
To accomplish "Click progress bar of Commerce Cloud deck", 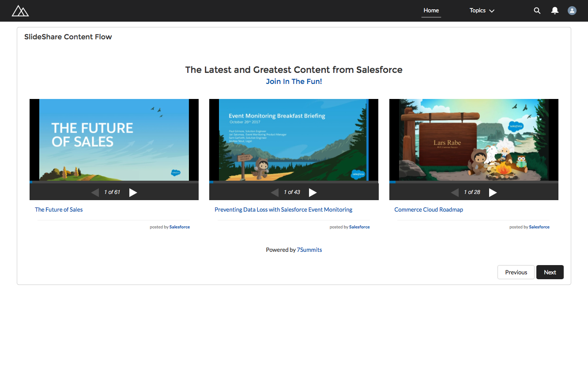I will [x=474, y=182].
